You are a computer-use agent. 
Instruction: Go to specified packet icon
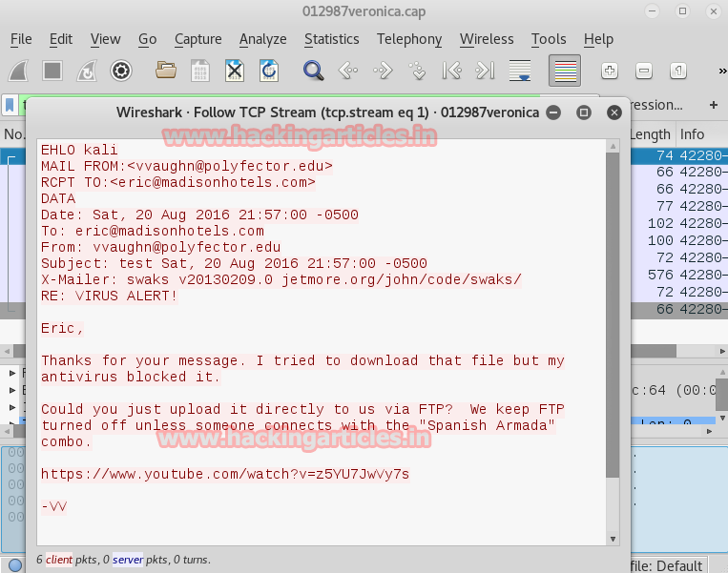pos(417,71)
